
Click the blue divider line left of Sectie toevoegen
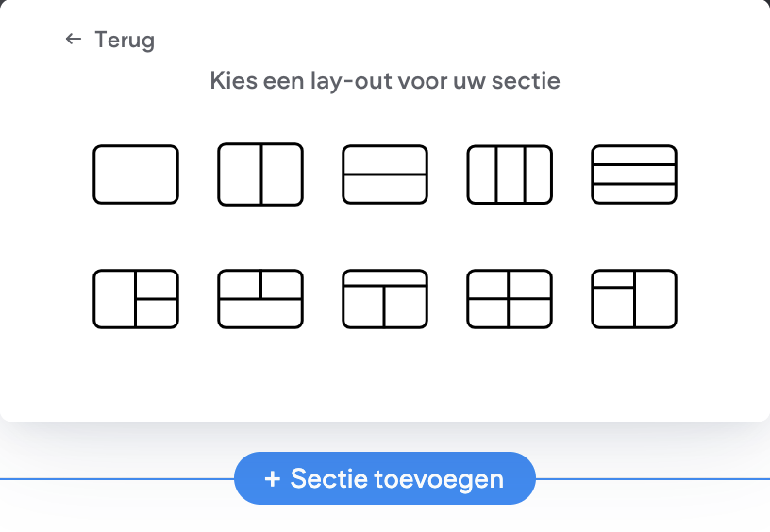pos(113,479)
